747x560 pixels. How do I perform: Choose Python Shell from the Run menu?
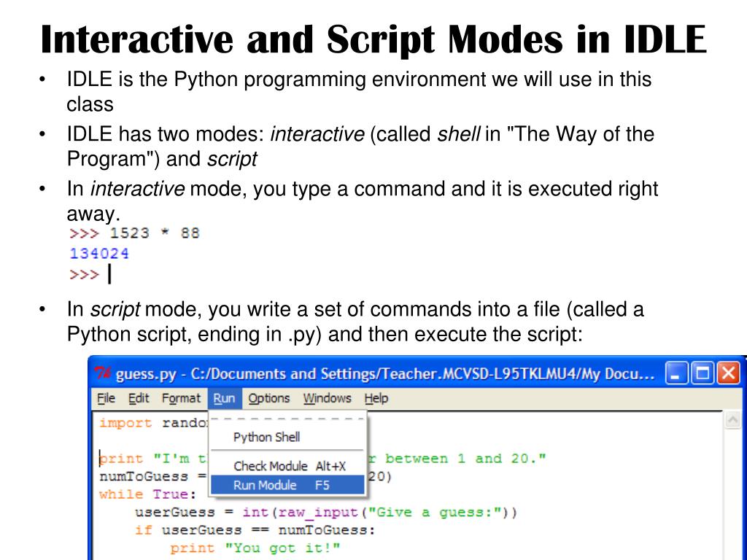point(266,437)
